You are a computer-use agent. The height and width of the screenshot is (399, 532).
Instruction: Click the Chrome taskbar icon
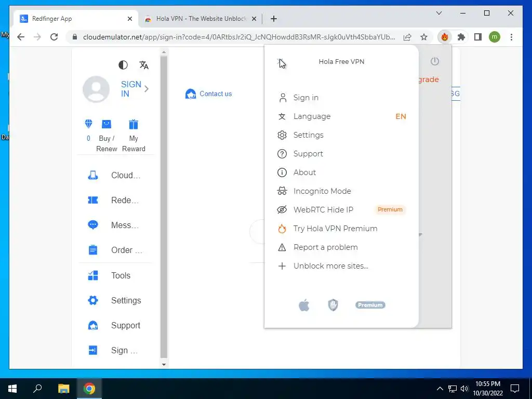[89, 389]
